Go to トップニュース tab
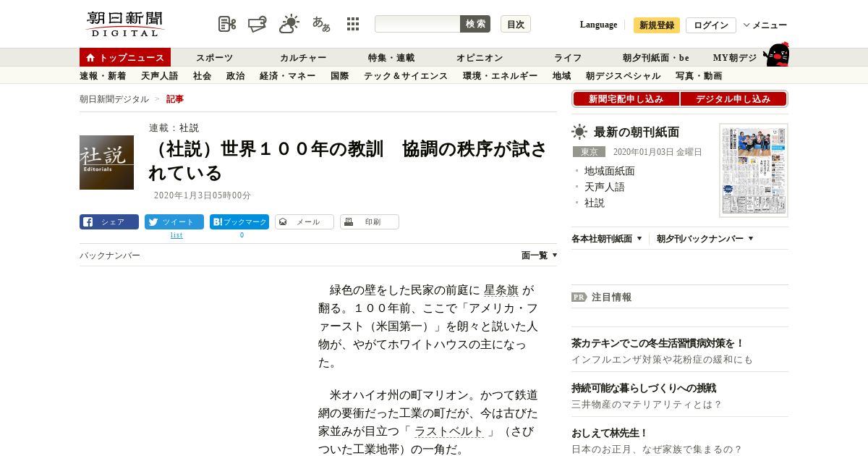The image size is (868, 456). click(x=125, y=58)
